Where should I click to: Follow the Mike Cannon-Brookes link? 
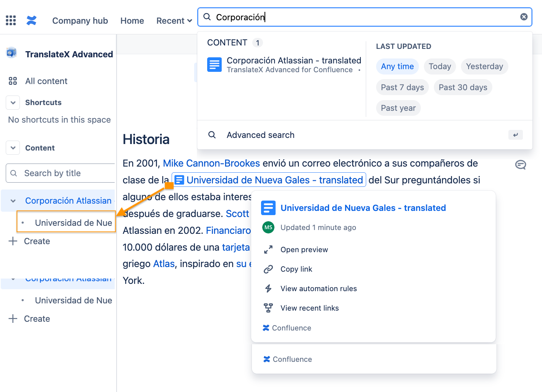[x=211, y=163]
